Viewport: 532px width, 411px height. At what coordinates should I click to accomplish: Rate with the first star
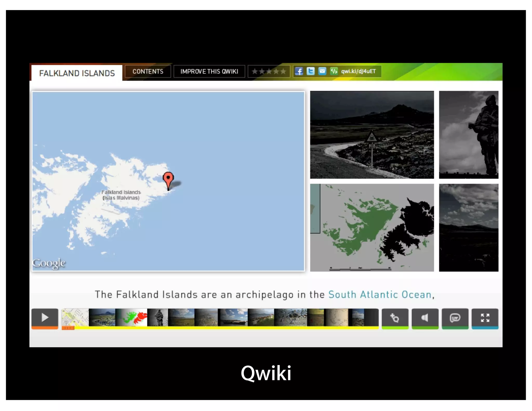click(x=255, y=71)
